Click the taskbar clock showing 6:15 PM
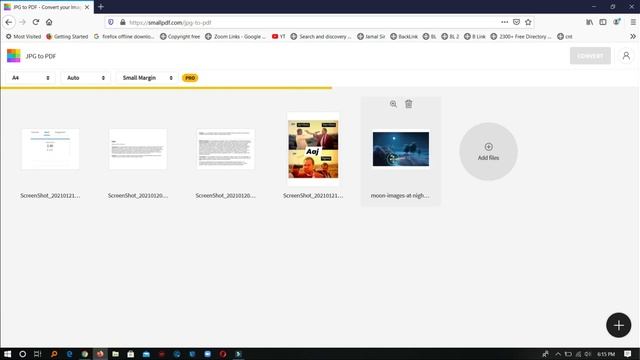 [606, 354]
